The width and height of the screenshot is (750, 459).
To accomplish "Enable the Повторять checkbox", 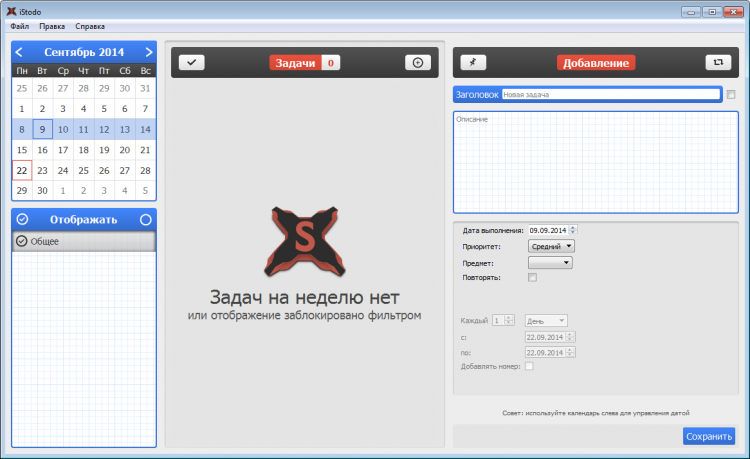I will click(x=532, y=277).
